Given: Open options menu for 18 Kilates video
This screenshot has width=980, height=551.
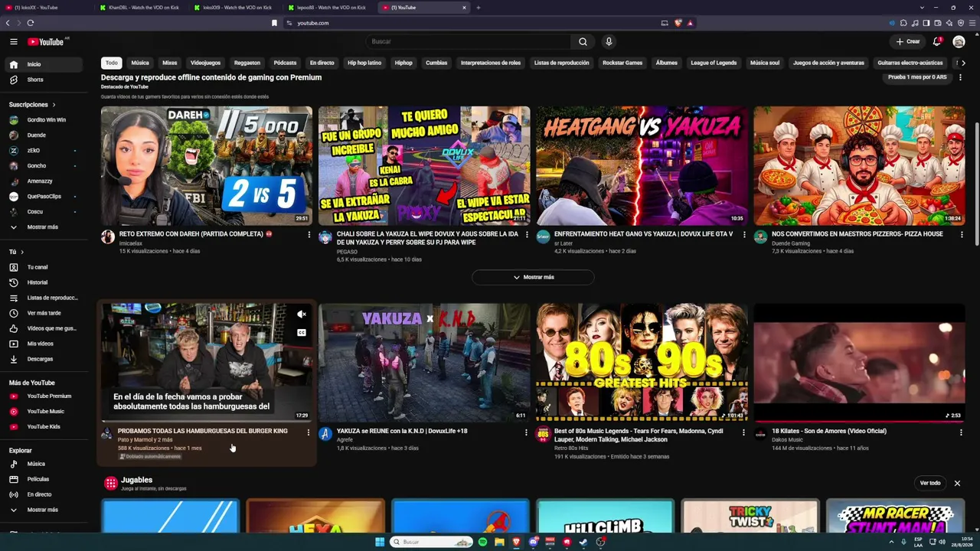Looking at the screenshot, I should (961, 432).
